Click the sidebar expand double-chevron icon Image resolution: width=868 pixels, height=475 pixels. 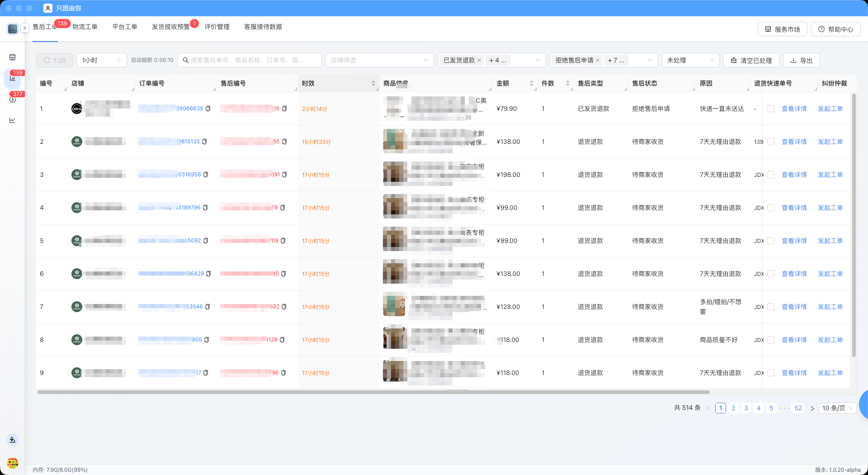pyautogui.click(x=25, y=28)
